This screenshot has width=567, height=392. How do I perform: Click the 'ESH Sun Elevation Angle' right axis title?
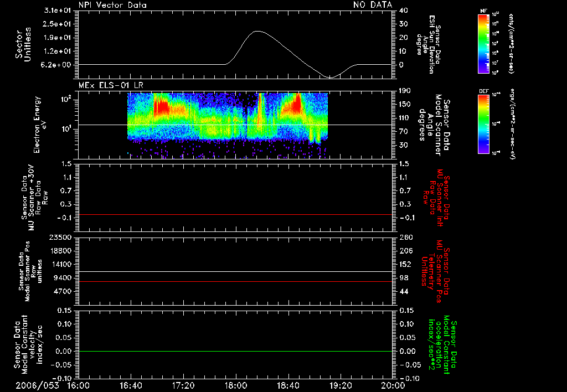point(430,44)
